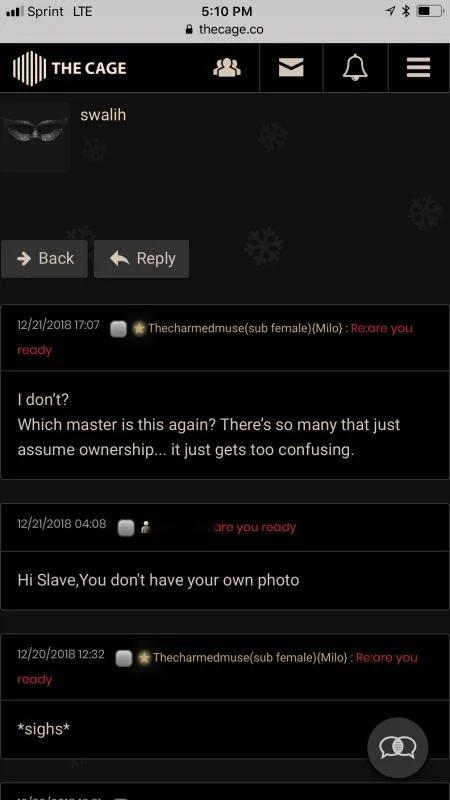Open the floating chat bubble button
The width and height of the screenshot is (450, 800).
pos(397,747)
